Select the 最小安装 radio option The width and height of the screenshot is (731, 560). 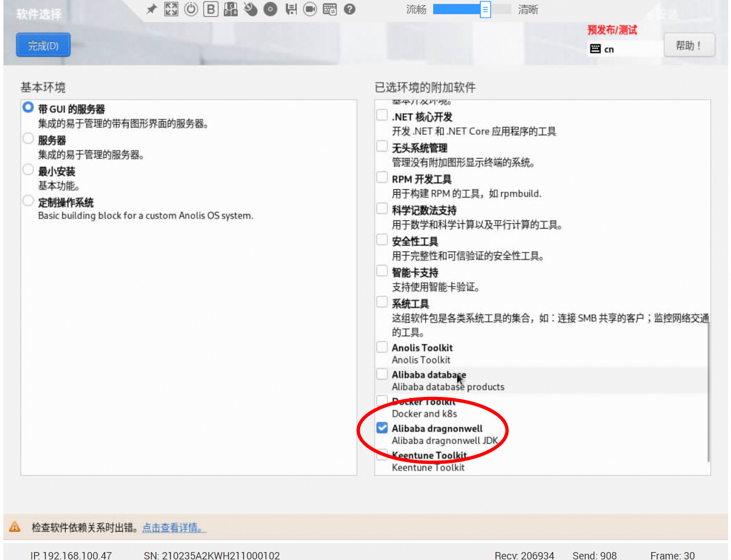[x=28, y=169]
